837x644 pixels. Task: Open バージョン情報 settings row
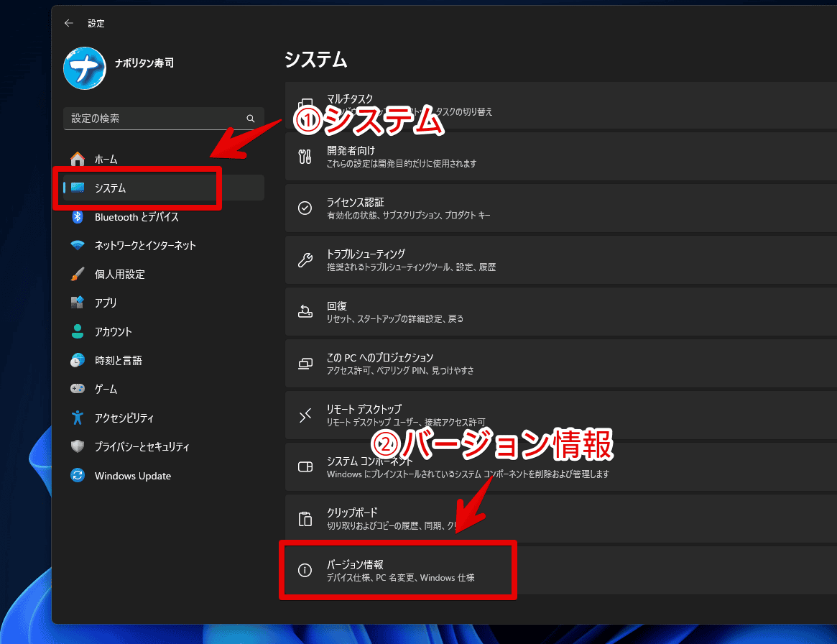click(x=561, y=570)
